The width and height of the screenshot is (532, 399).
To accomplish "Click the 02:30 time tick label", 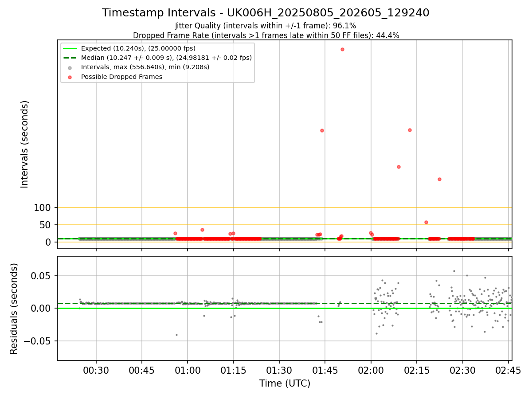I will pyautogui.click(x=463, y=370).
